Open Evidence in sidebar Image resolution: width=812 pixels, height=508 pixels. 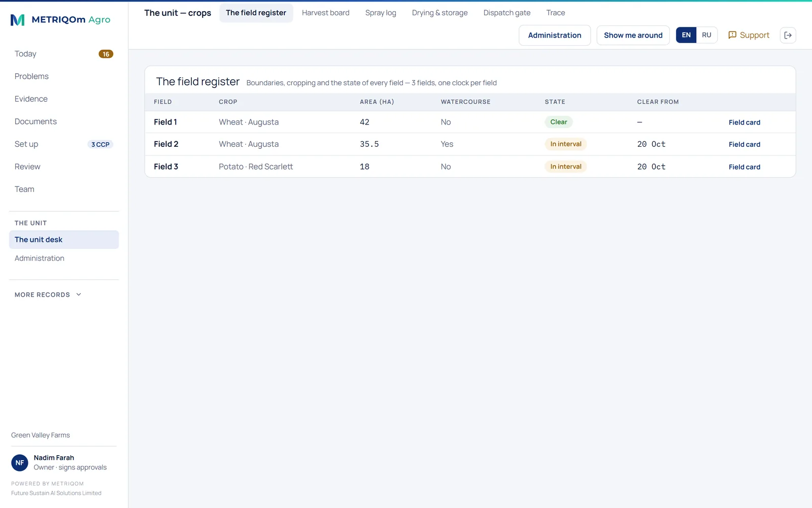coord(64,99)
